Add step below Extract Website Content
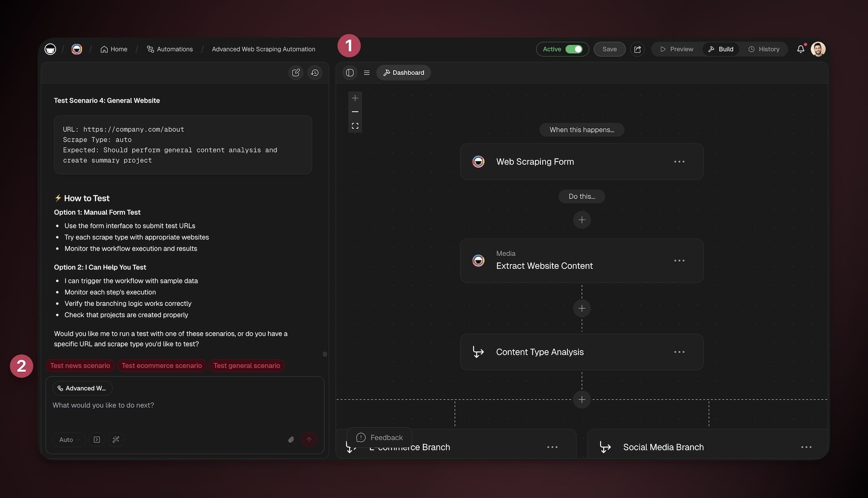The height and width of the screenshot is (498, 868). coord(582,308)
